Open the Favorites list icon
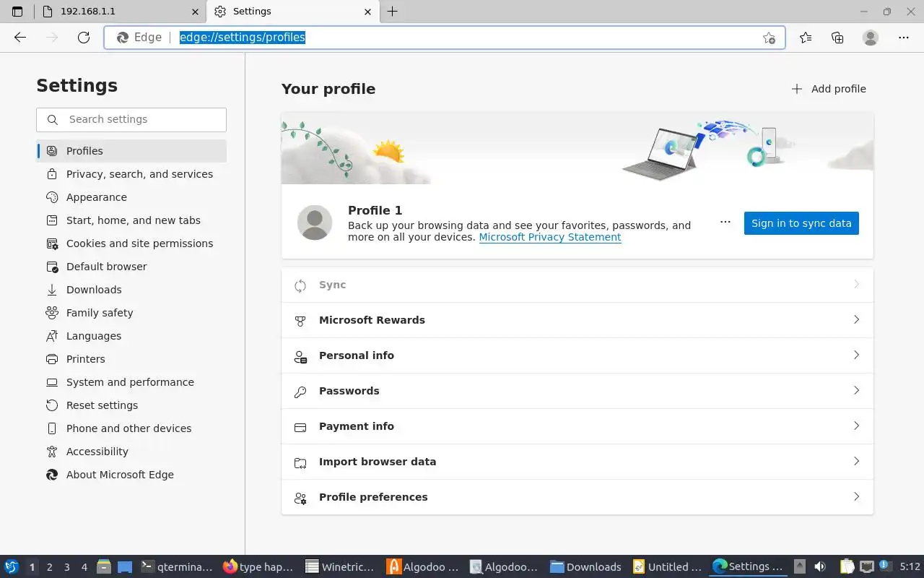This screenshot has width=924, height=578. click(x=806, y=38)
